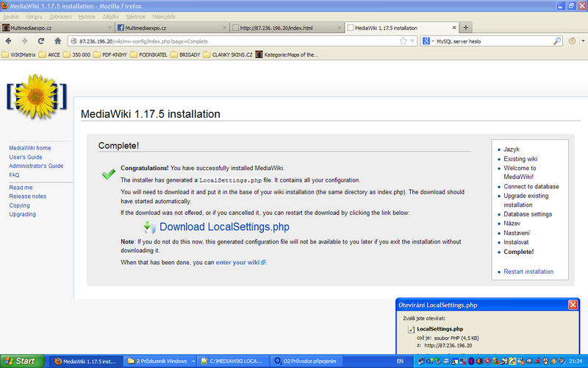Switch to O2 Průvodce připojením taskbar window
The width and height of the screenshot is (588, 368).
point(306,361)
